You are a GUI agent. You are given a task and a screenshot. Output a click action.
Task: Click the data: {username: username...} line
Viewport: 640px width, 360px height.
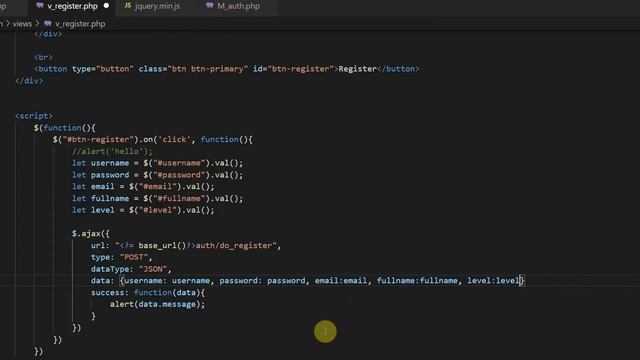[x=307, y=281]
